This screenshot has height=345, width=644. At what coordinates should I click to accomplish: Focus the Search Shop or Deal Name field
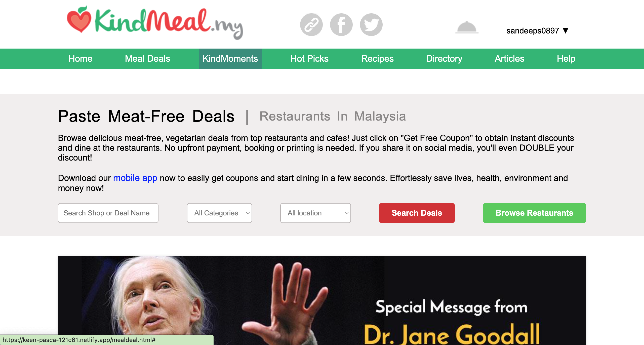coord(108,213)
